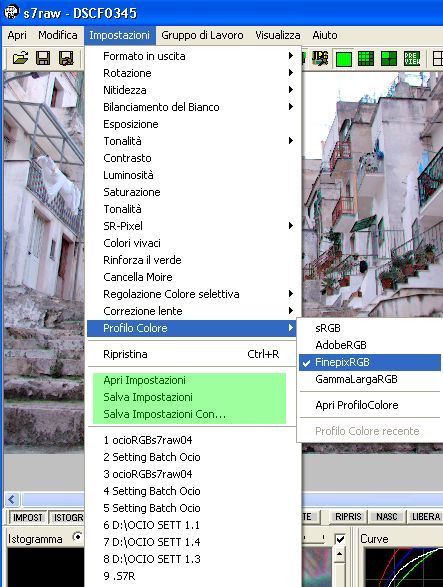The width and height of the screenshot is (443, 587).
Task: Expand the Nitidezza submenu
Action: 193,90
